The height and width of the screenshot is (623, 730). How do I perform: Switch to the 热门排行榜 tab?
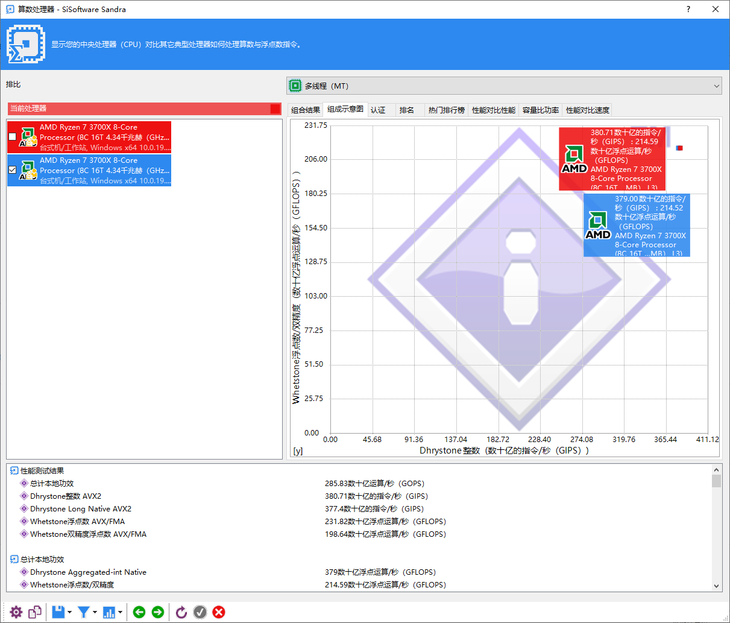pos(446,110)
